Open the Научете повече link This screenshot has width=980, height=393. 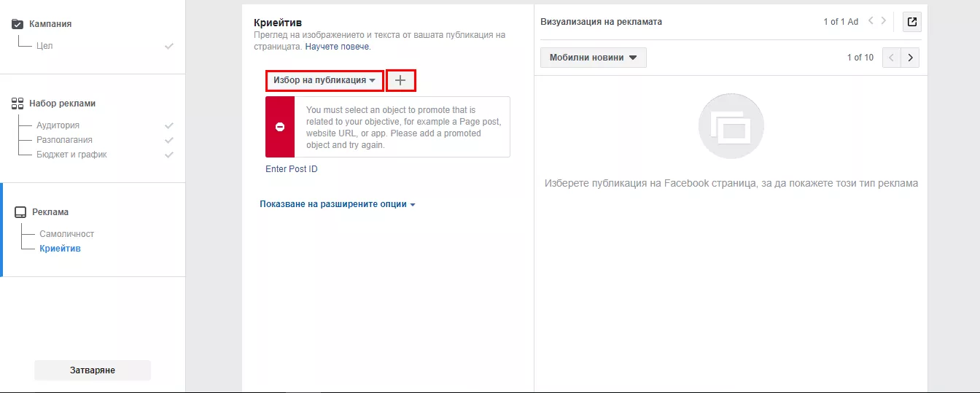[338, 46]
